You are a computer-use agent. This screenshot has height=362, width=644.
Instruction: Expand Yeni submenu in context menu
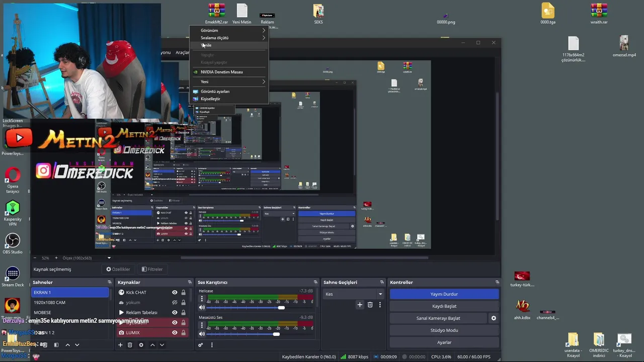[x=228, y=81]
